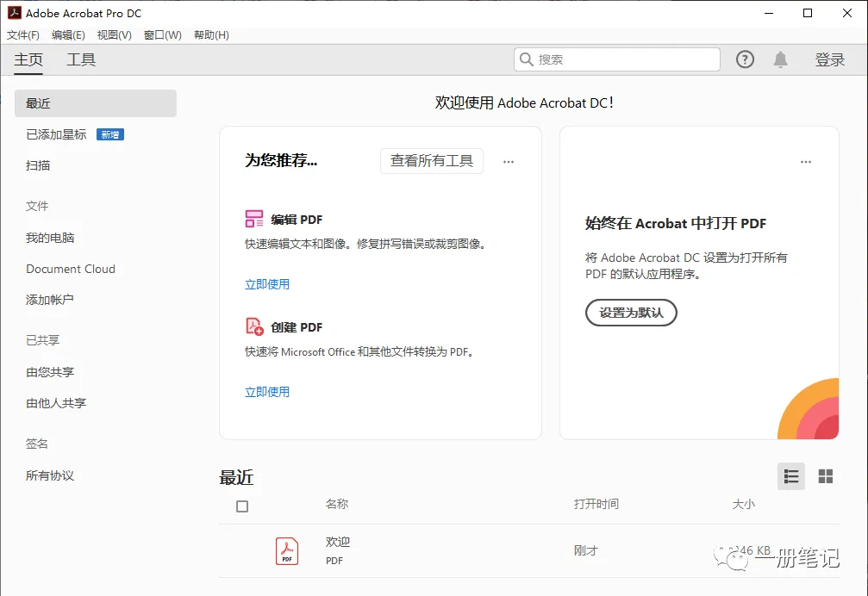Switch recent files to grid view

(x=826, y=476)
